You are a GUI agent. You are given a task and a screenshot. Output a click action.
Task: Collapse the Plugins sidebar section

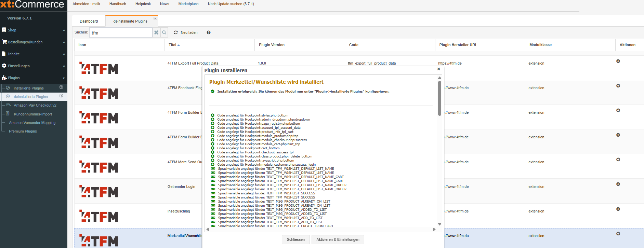pyautogui.click(x=34, y=78)
